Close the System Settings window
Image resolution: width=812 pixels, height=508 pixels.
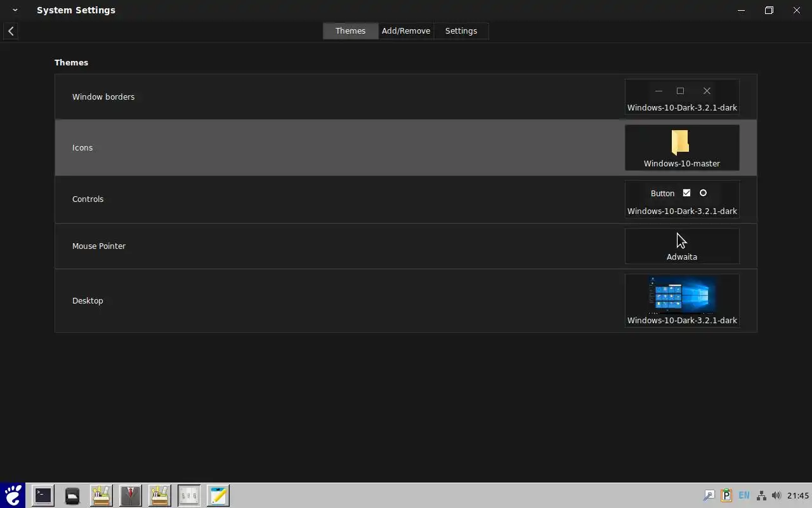click(797, 10)
